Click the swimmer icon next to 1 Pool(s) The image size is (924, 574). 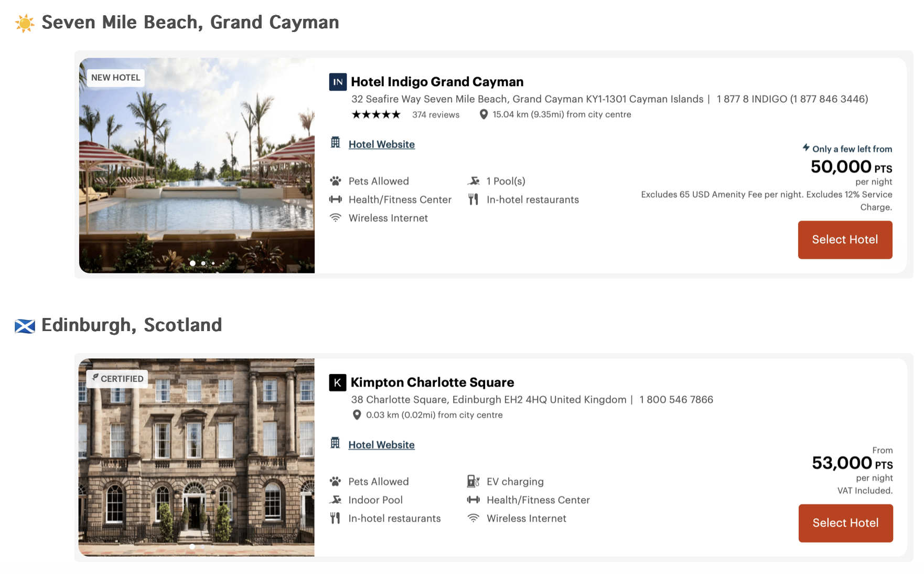tap(474, 181)
